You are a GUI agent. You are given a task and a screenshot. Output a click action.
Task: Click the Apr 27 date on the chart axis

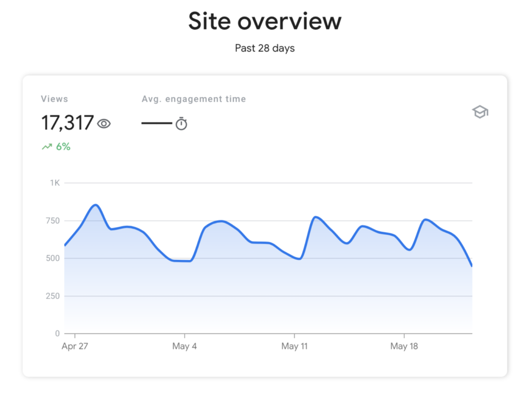coord(75,346)
